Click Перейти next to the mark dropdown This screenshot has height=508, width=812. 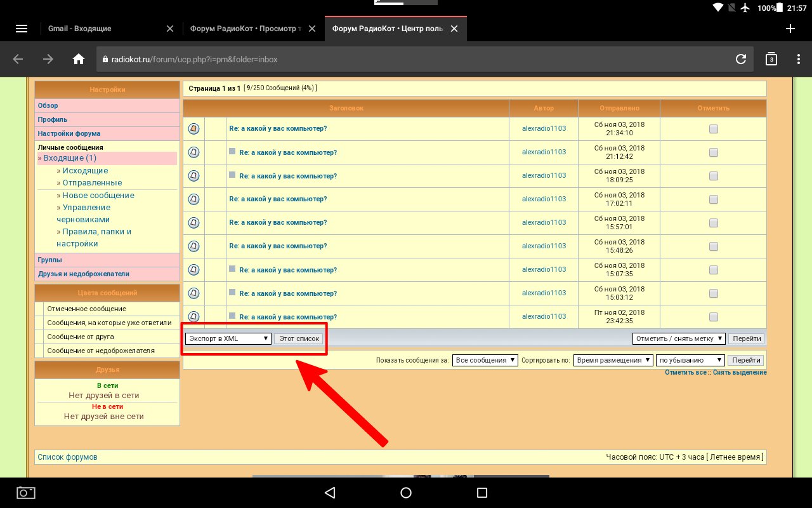[746, 338]
